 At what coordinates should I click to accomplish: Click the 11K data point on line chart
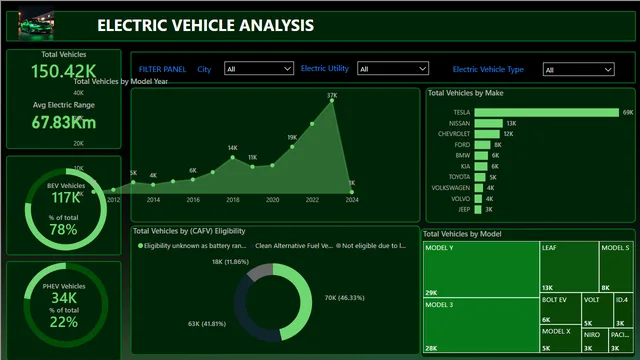pyautogui.click(x=253, y=167)
